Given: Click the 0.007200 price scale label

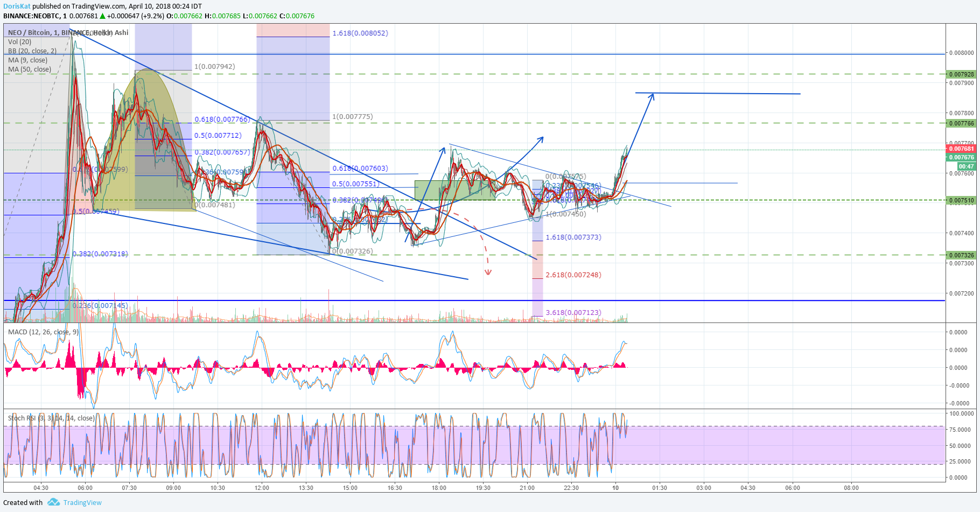Looking at the screenshot, I should 961,294.
